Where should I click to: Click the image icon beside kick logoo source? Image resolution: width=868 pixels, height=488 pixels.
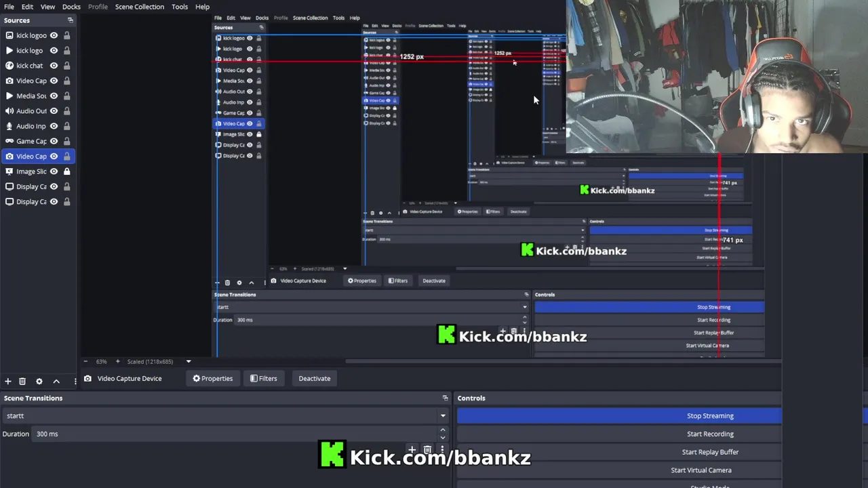(9, 35)
